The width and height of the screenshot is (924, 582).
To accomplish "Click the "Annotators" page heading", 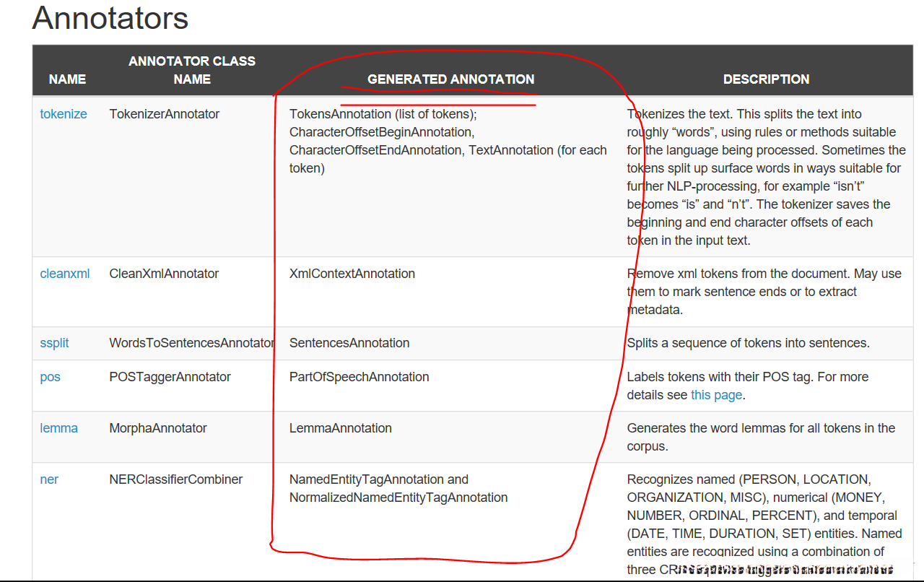I will click(x=110, y=18).
